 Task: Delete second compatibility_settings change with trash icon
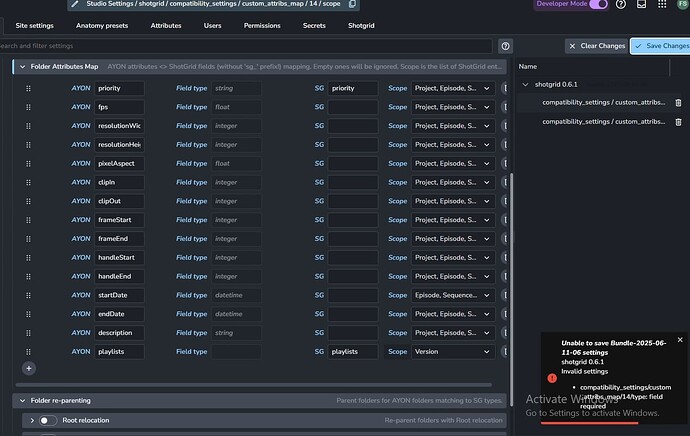[x=678, y=122]
